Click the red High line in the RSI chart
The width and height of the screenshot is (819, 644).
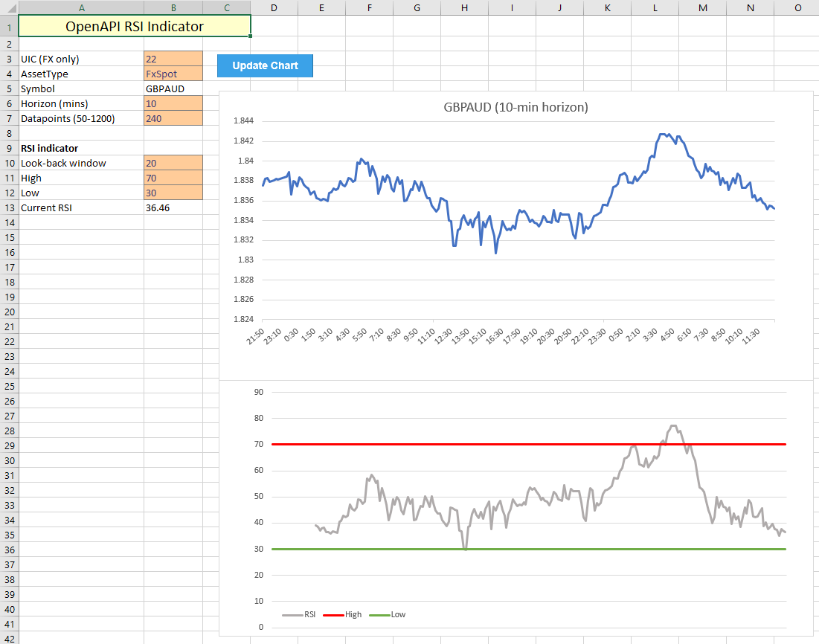click(521, 444)
